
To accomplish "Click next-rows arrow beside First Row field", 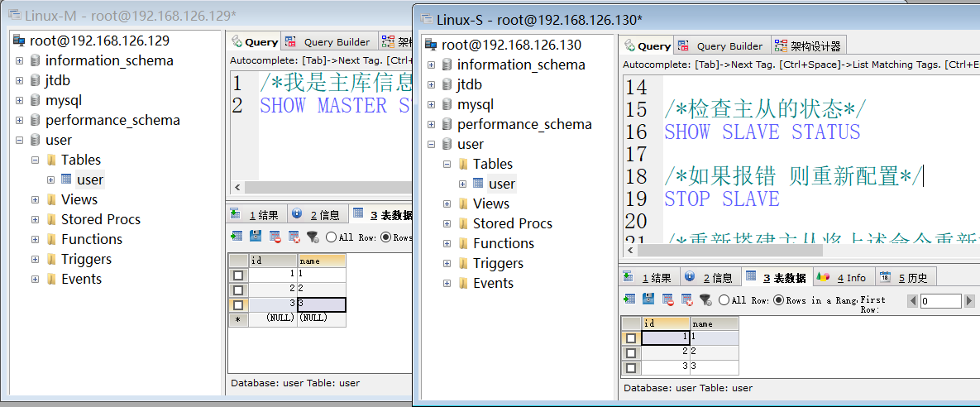I will (968, 301).
